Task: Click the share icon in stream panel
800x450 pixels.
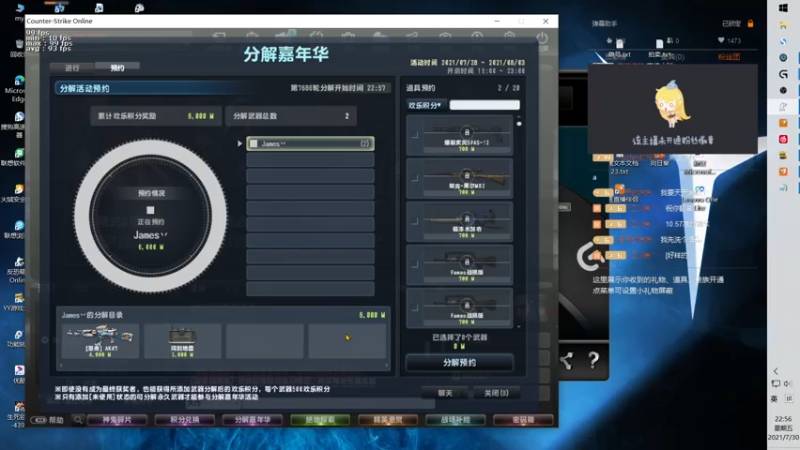Action: [x=566, y=361]
